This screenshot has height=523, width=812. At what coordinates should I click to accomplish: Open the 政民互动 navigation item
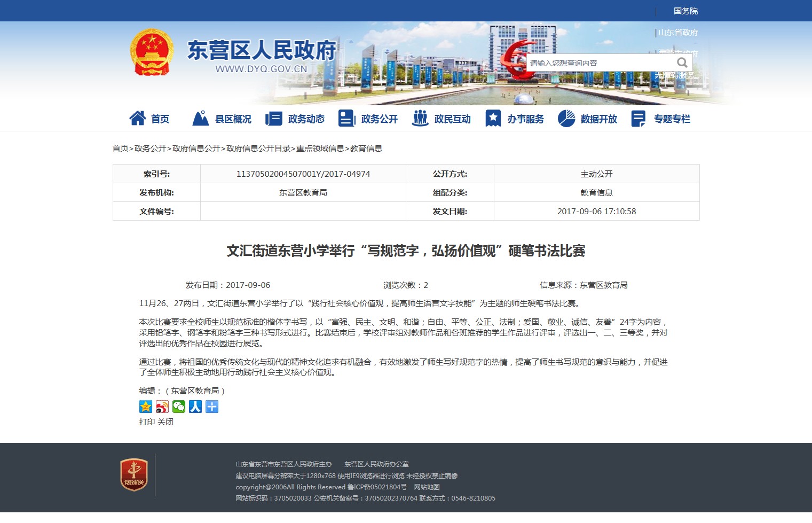point(442,119)
